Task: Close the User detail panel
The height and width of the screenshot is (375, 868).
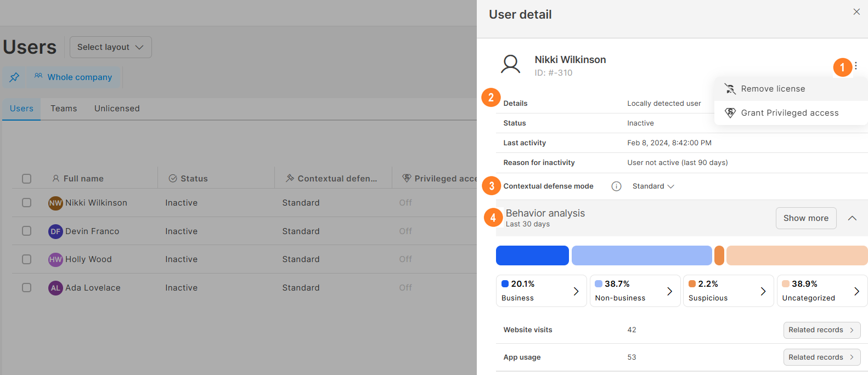Action: 856,12
